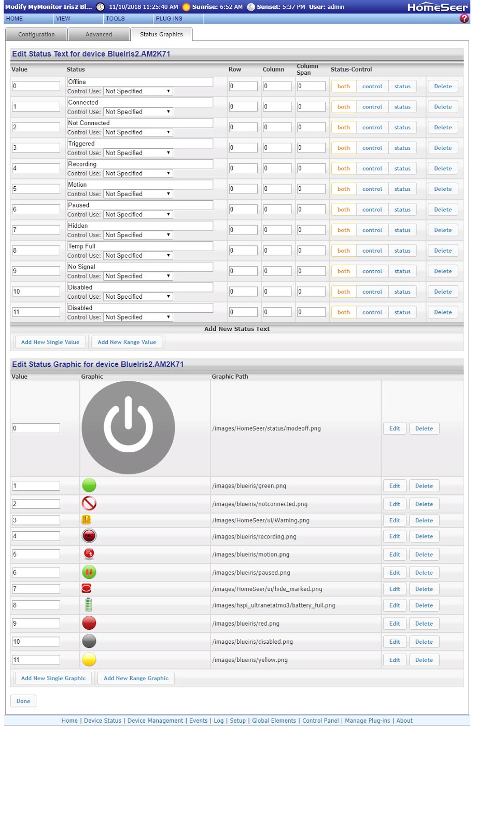Screen dimensions: 504x830
Task: Open Device Management footer link
Action: [155, 721]
